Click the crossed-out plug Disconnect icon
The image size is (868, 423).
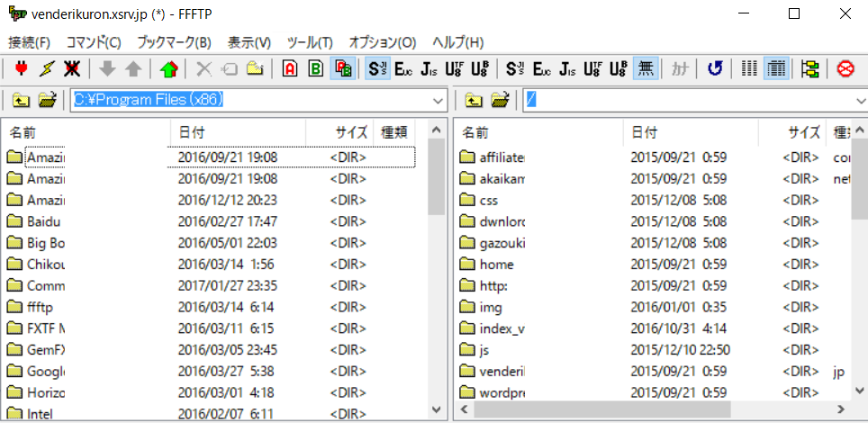coord(71,69)
